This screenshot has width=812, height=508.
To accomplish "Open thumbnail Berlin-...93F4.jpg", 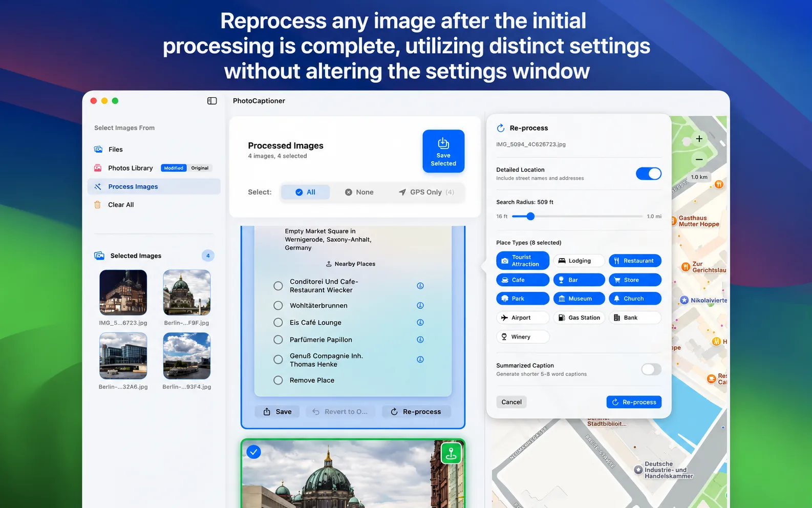I will tap(187, 356).
